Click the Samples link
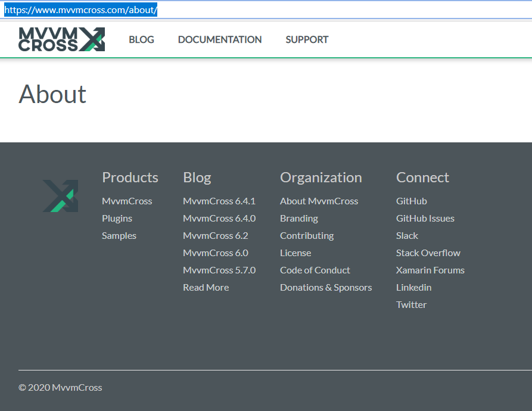 point(119,235)
